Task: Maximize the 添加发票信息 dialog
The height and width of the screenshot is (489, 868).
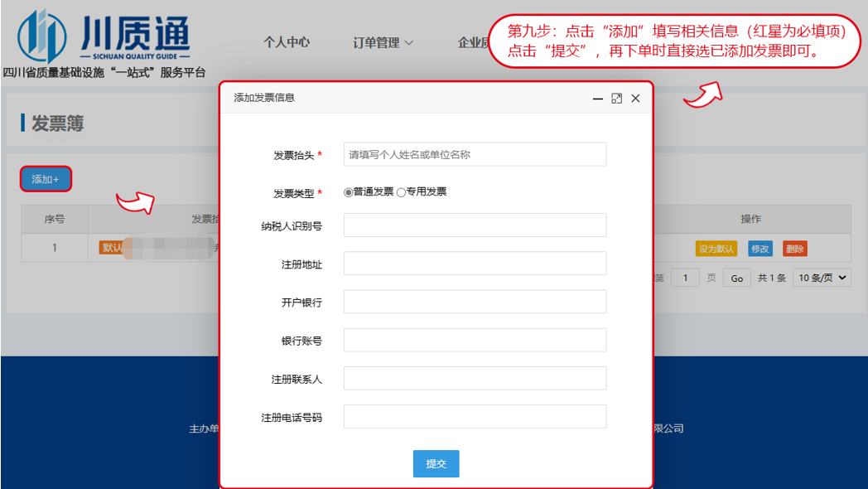Action: click(x=616, y=99)
